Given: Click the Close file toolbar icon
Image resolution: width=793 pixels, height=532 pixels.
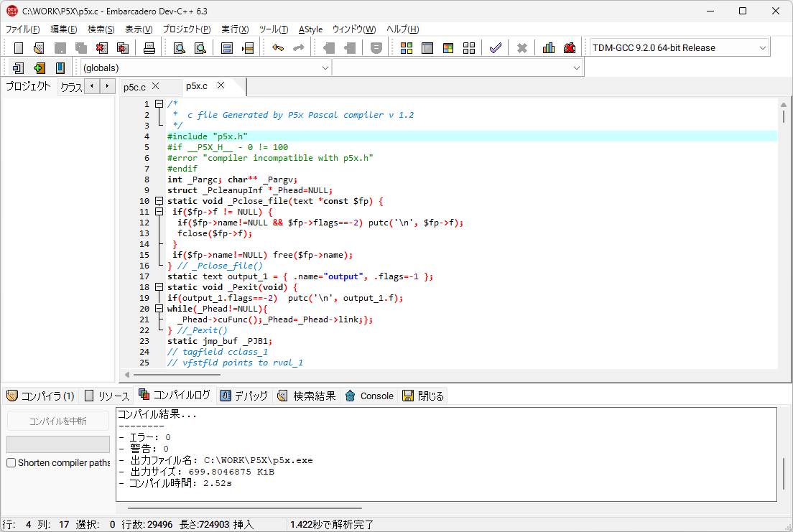Looking at the screenshot, I should click(x=102, y=48).
